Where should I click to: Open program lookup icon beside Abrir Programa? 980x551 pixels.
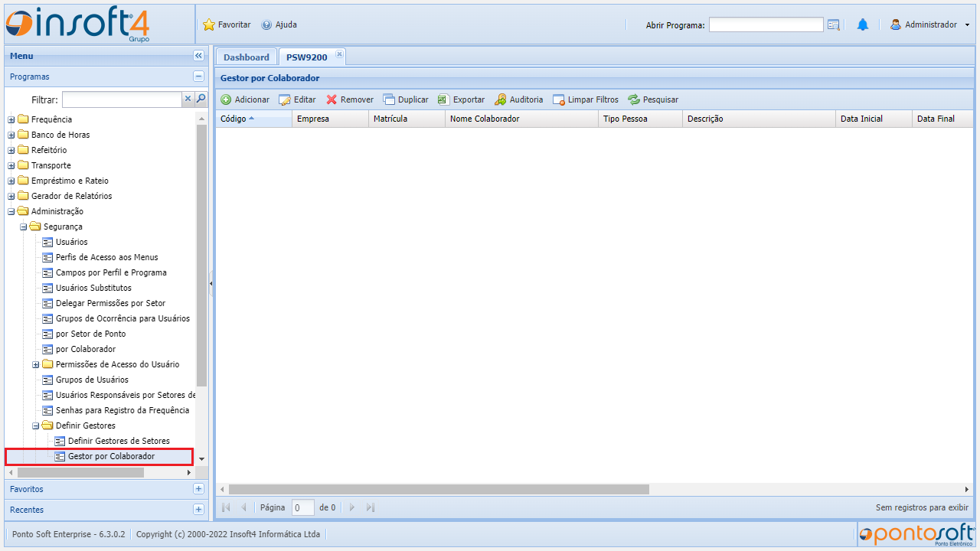(834, 24)
